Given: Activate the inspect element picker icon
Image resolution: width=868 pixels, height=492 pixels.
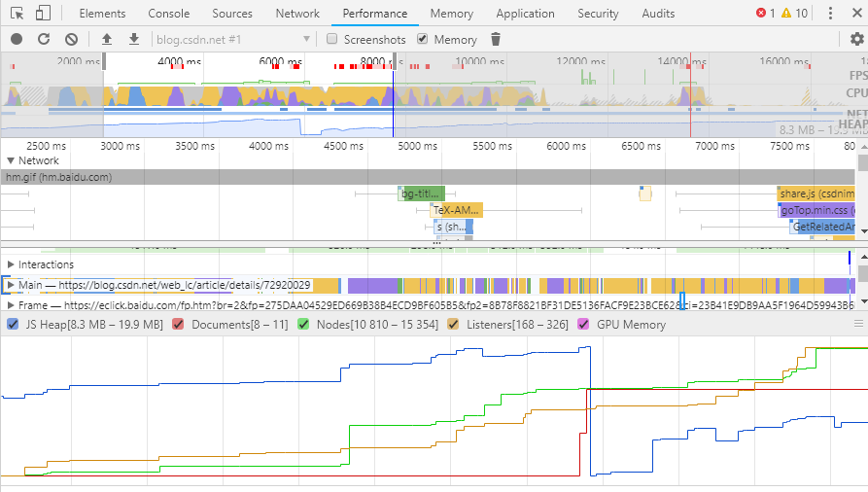Looking at the screenshot, I should click(17, 14).
